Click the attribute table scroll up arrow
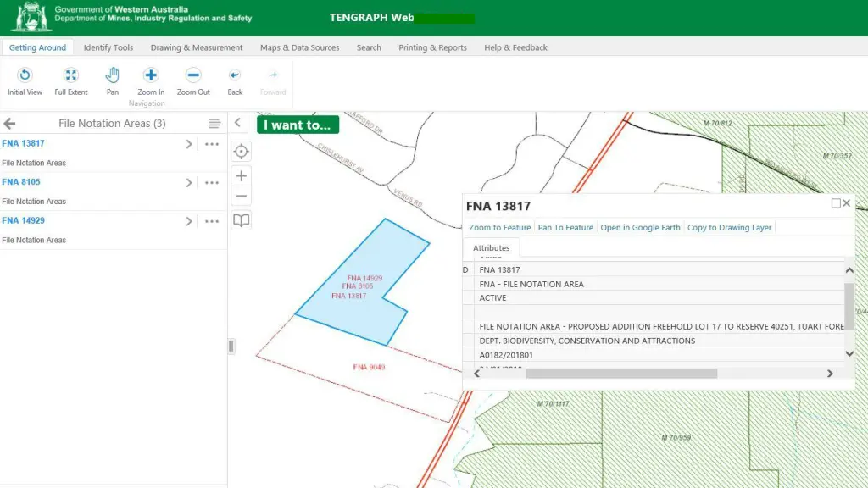The height and width of the screenshot is (488, 868). coord(849,270)
